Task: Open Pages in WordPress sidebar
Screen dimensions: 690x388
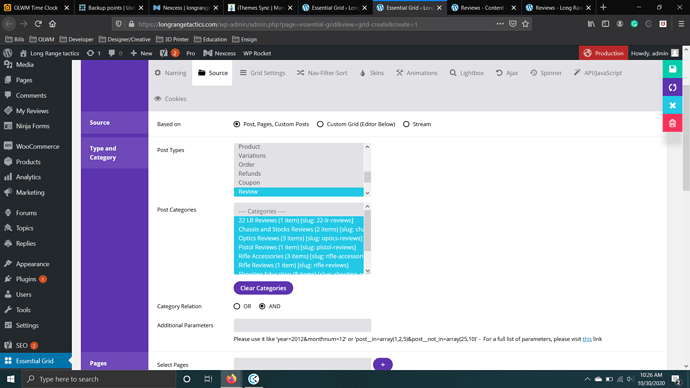Action: coord(24,80)
